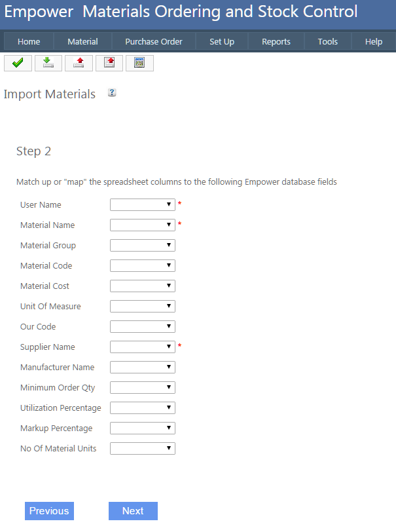Click the red up-arrow export icon
This screenshot has height=532, width=396.
79,63
